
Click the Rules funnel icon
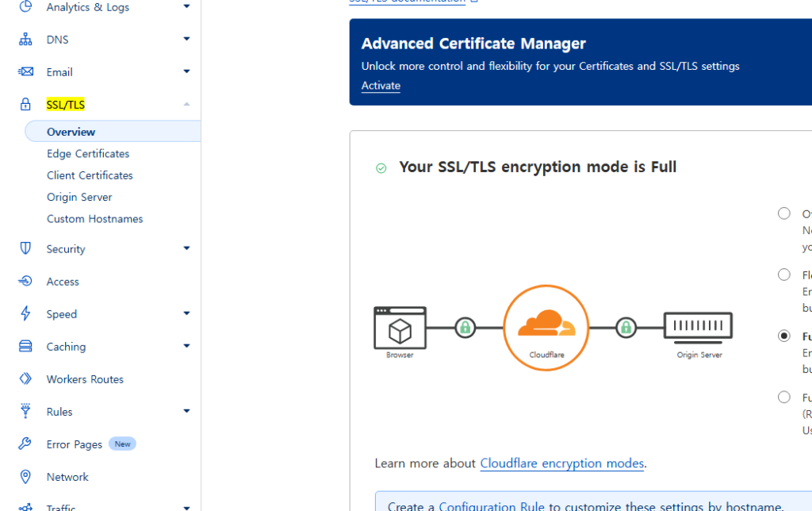pos(25,411)
